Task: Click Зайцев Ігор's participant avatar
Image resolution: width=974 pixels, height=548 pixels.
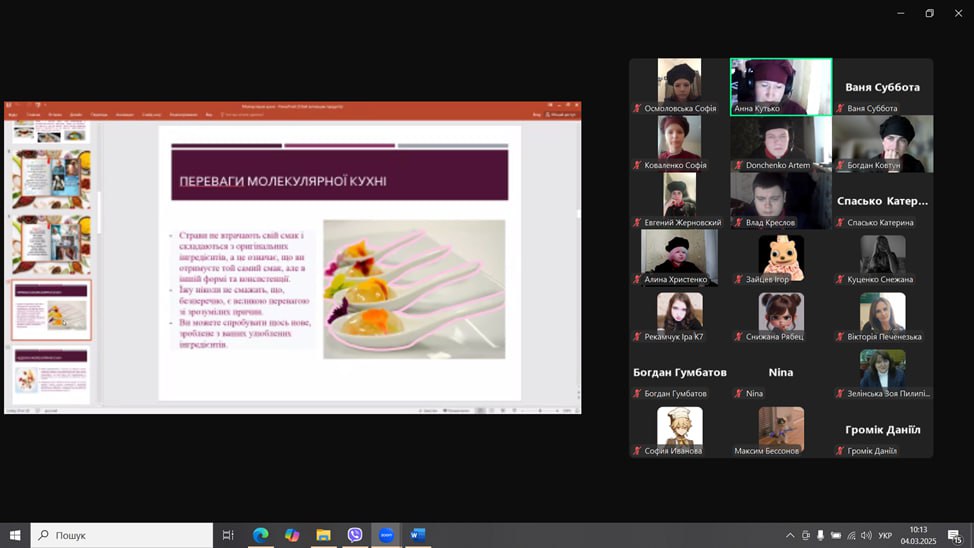Action: tap(781, 257)
